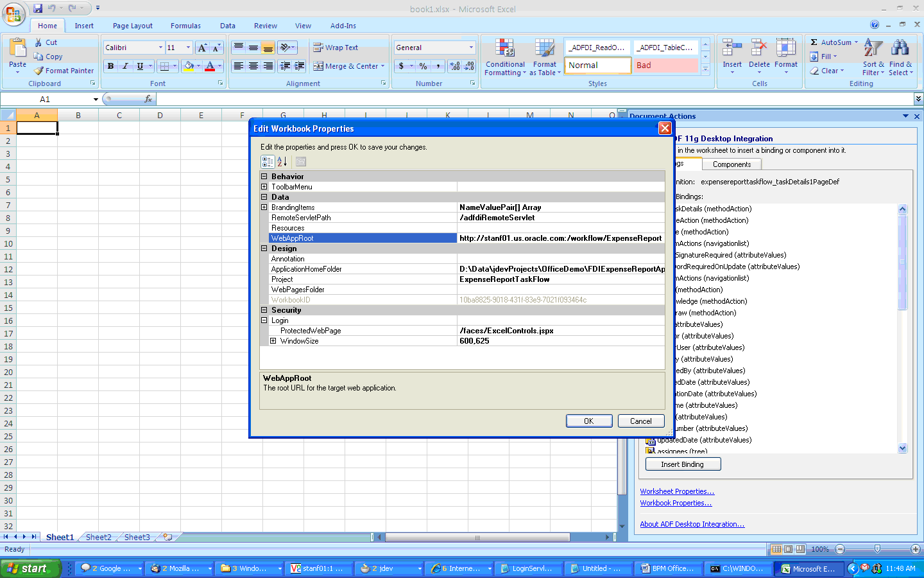Open the Workbook Properties link
Image resolution: width=924 pixels, height=578 pixels.
coord(676,503)
